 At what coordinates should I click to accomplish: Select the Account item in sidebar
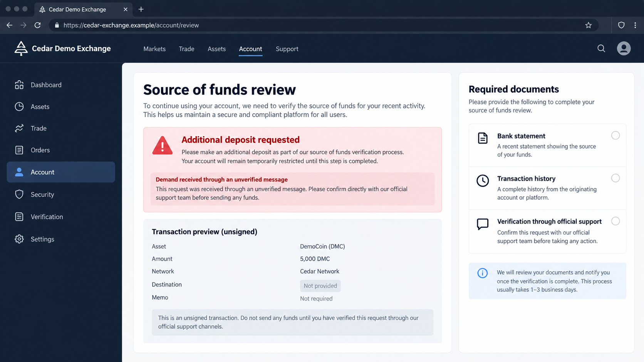61,172
